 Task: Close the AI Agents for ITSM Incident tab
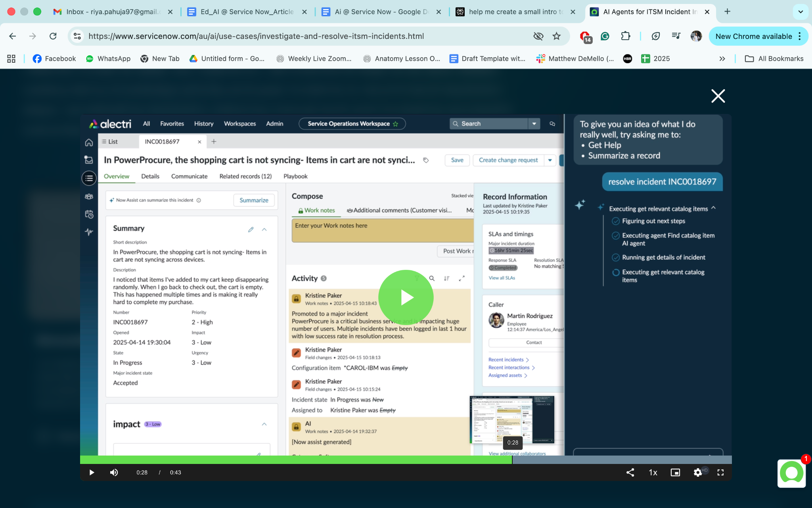(x=707, y=12)
